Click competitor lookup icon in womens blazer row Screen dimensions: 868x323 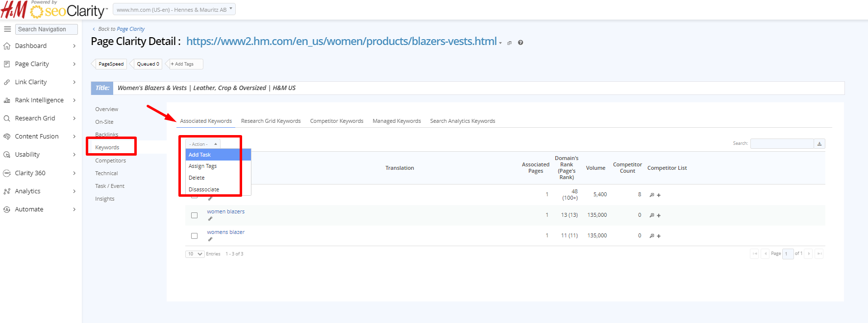pyautogui.click(x=652, y=236)
